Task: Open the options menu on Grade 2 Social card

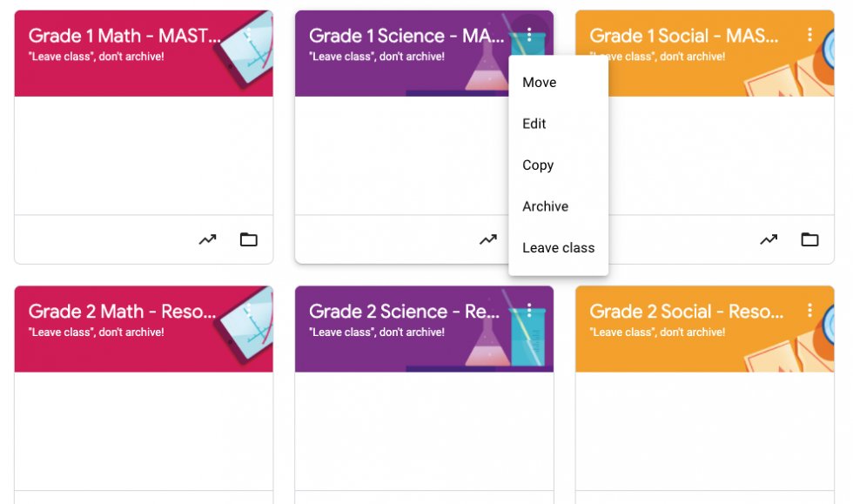Action: (810, 310)
